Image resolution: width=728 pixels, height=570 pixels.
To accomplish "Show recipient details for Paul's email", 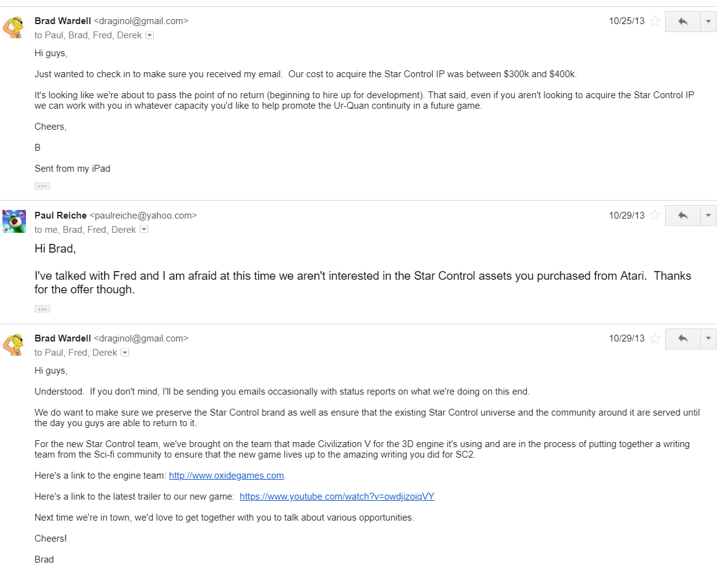I will pos(144,229).
